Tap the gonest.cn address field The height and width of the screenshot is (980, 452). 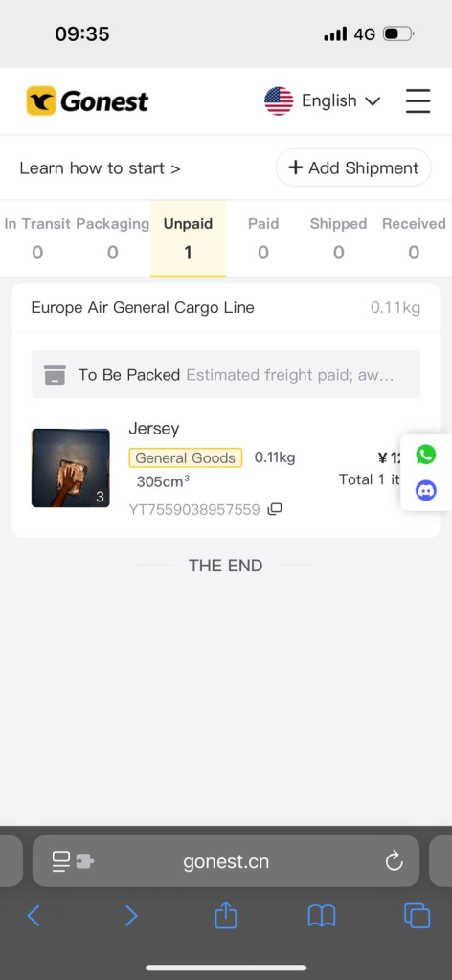click(x=226, y=861)
